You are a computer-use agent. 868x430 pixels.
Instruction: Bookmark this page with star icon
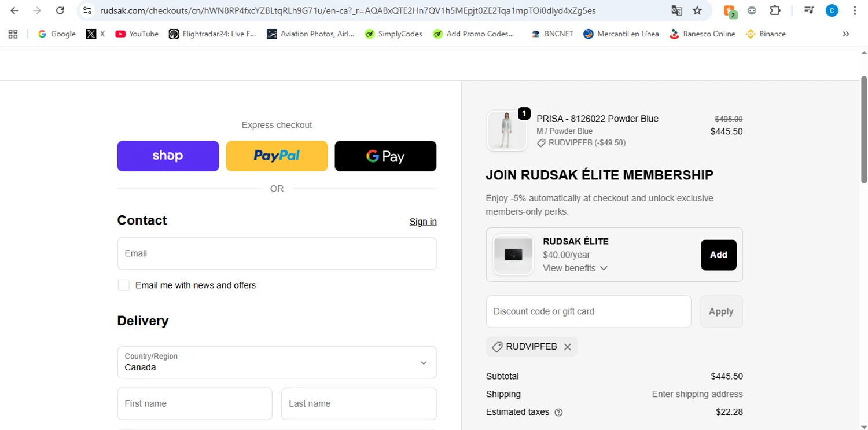pyautogui.click(x=697, y=10)
